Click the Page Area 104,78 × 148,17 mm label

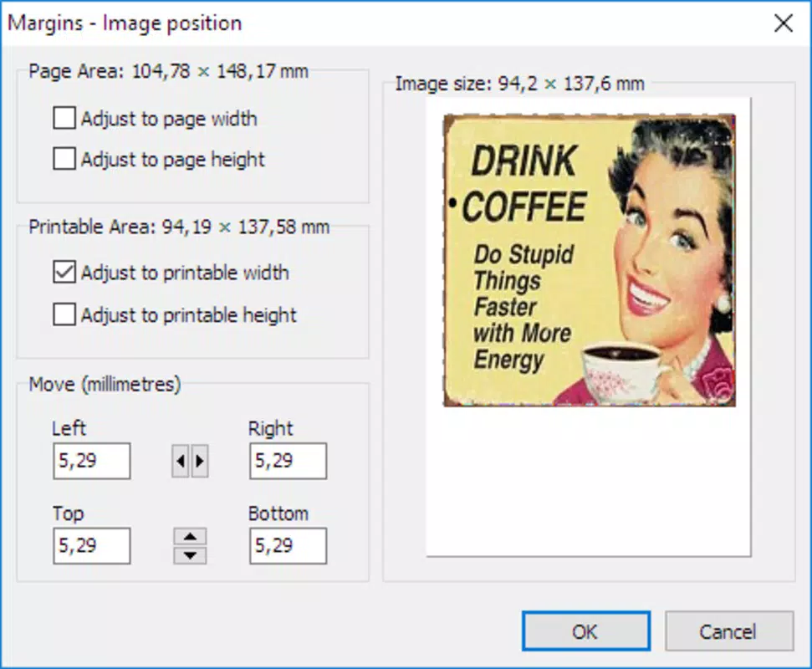168,71
